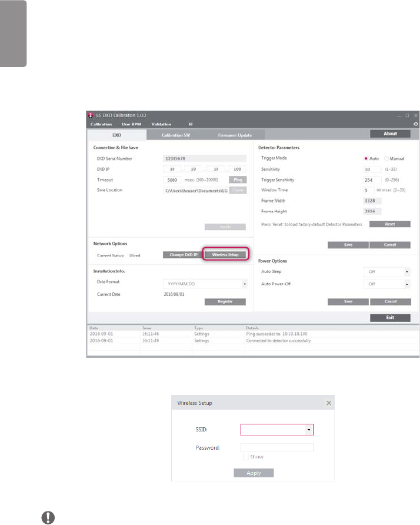The height and width of the screenshot is (525, 420).
Task: Click the Save Location path field
Action: pyautogui.click(x=196, y=191)
